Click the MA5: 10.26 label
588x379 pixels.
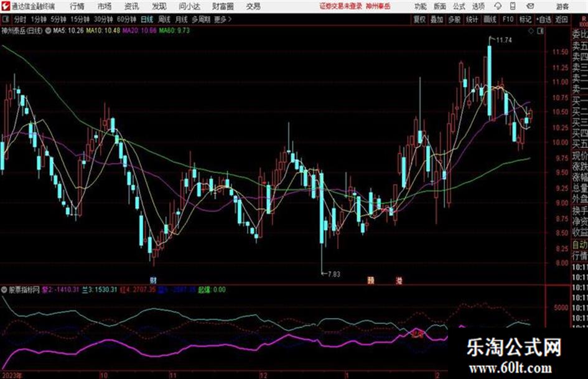coord(68,30)
